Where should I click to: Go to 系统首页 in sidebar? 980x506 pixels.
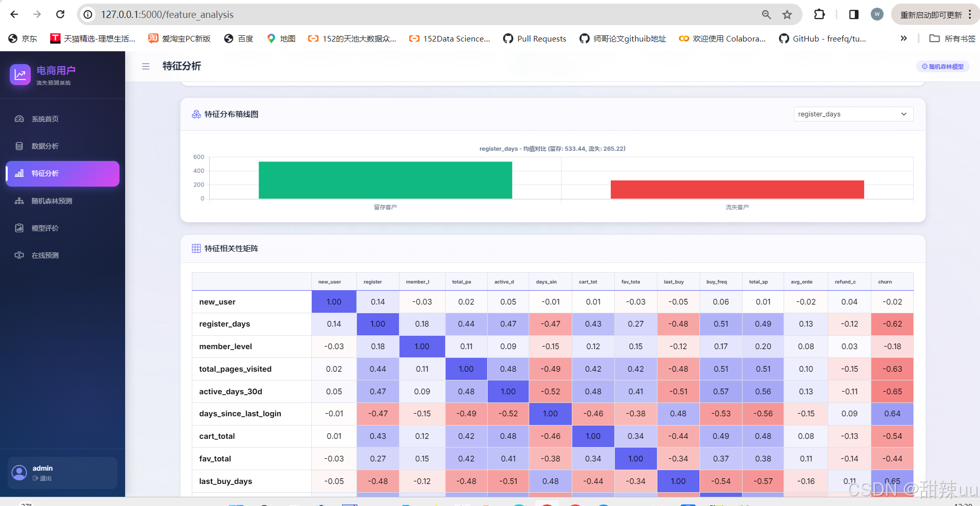click(63, 119)
